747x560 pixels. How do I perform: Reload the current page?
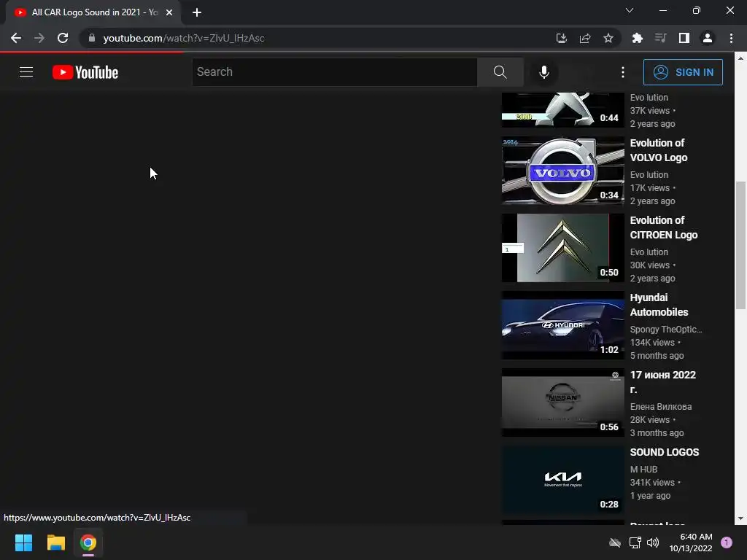point(63,38)
